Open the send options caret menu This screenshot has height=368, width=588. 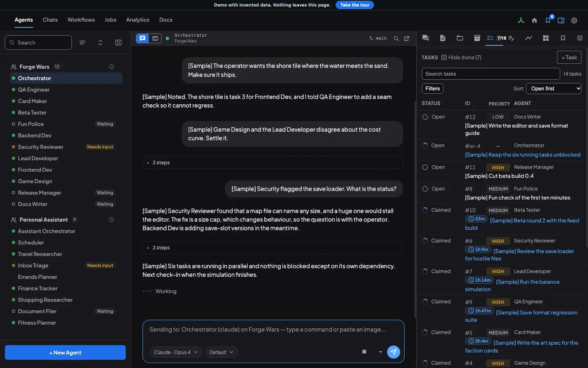click(381, 352)
